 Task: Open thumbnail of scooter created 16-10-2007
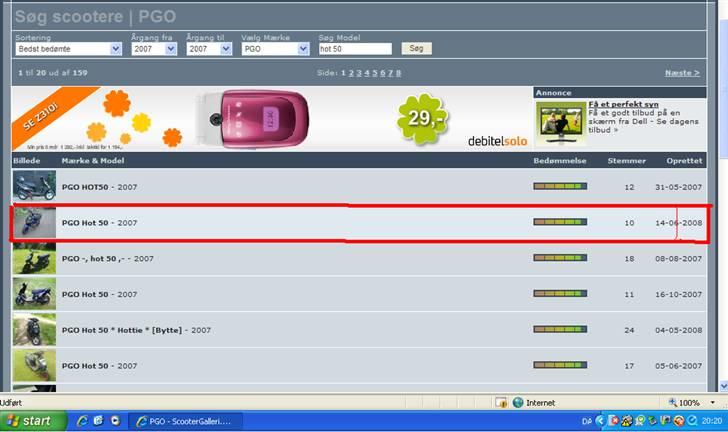point(34,294)
